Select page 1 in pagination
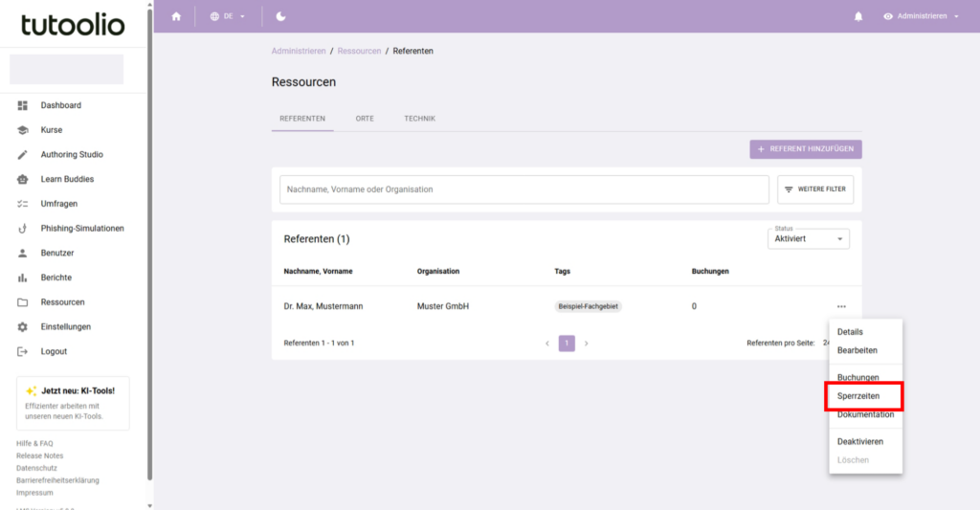The width and height of the screenshot is (980, 510). coord(567,344)
